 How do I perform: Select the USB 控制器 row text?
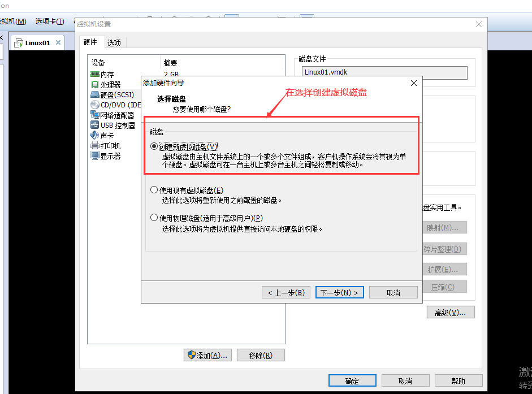tap(118, 125)
